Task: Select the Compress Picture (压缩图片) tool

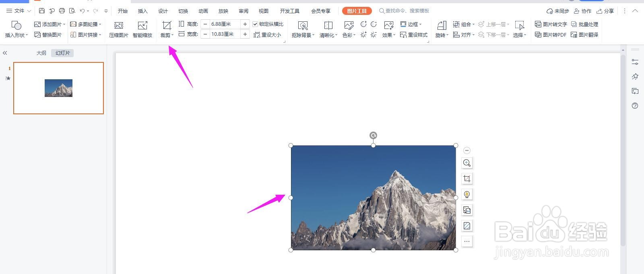Action: pos(119,29)
